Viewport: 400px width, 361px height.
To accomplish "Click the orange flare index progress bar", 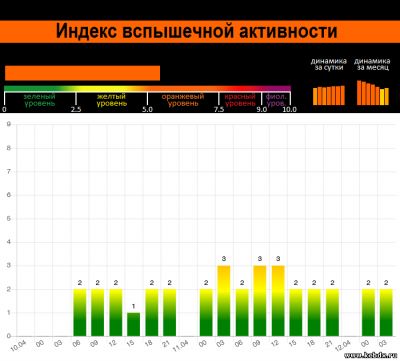I will tap(82, 73).
